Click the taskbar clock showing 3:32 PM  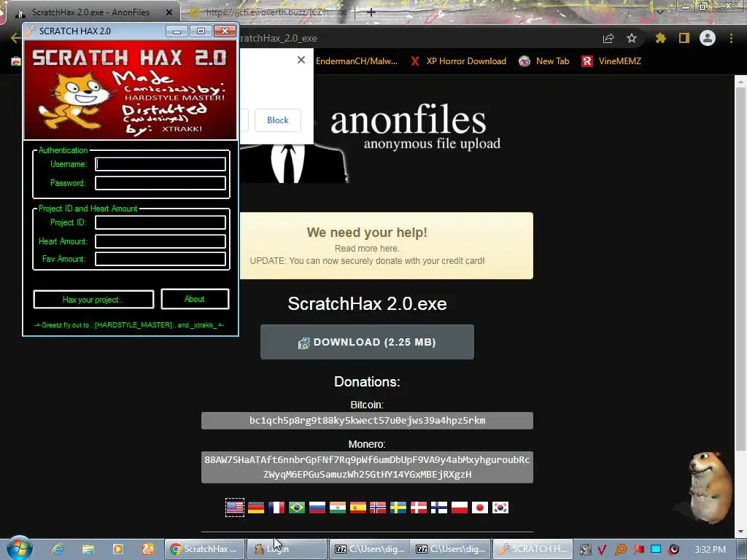(710, 550)
